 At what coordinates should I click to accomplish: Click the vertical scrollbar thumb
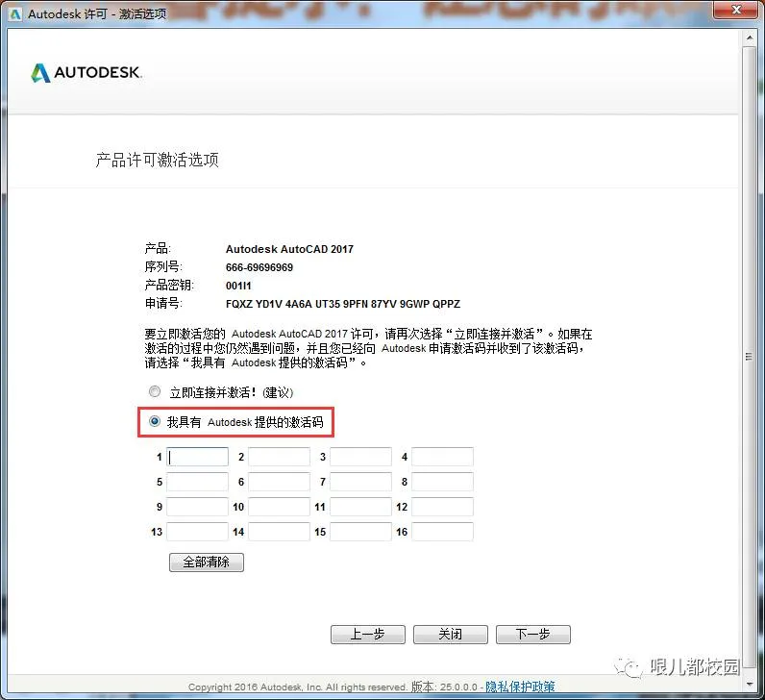(x=750, y=357)
